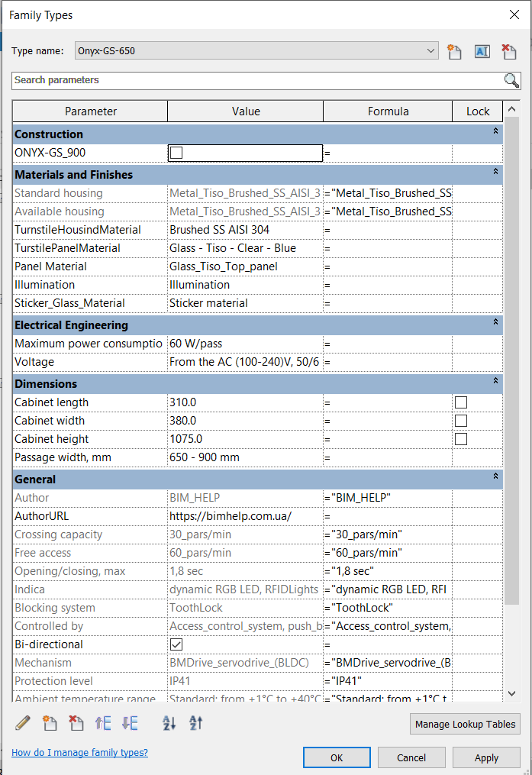Click the scrollbar down arrow in parameter list
This screenshot has width=532, height=775.
coord(512,693)
